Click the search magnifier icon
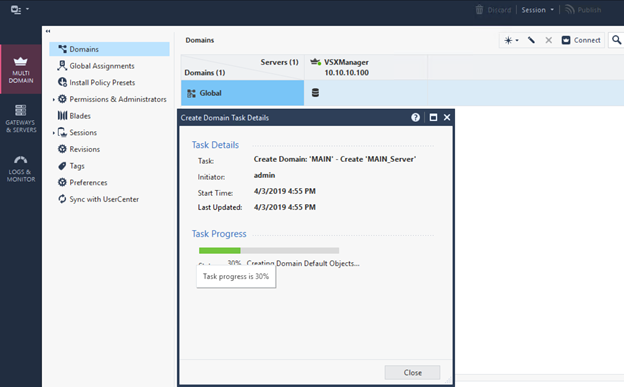This screenshot has height=387, width=624. 616,40
